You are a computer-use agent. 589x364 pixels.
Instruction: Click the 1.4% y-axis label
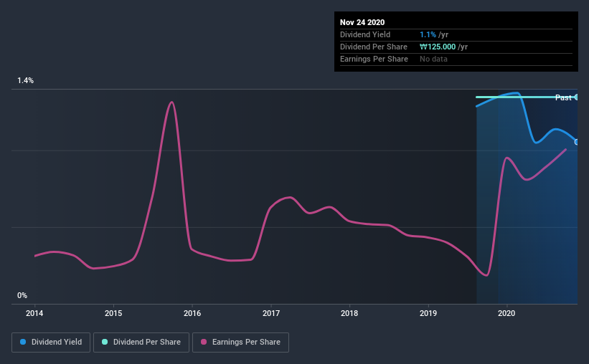tap(26, 81)
